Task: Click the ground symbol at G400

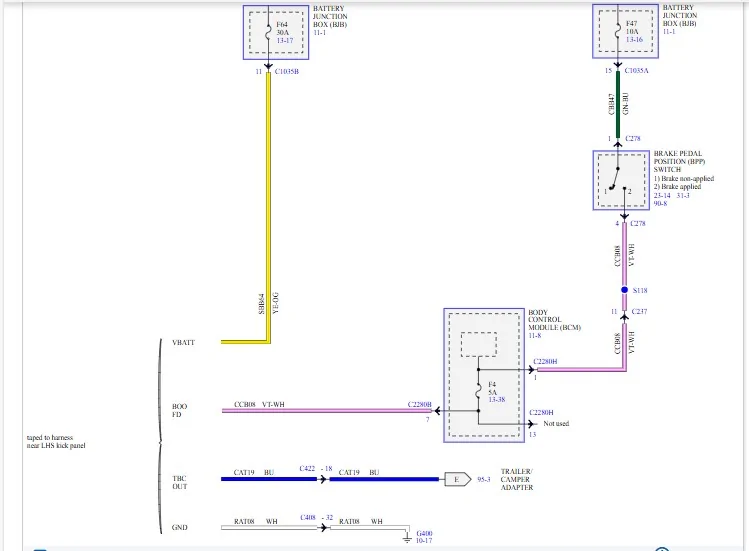Action: [x=407, y=539]
